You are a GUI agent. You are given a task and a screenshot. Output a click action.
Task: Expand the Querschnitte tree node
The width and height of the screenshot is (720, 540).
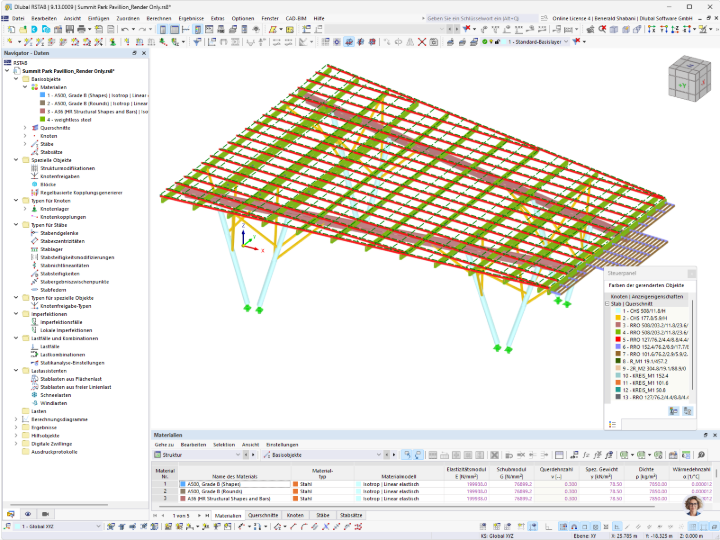click(25, 128)
